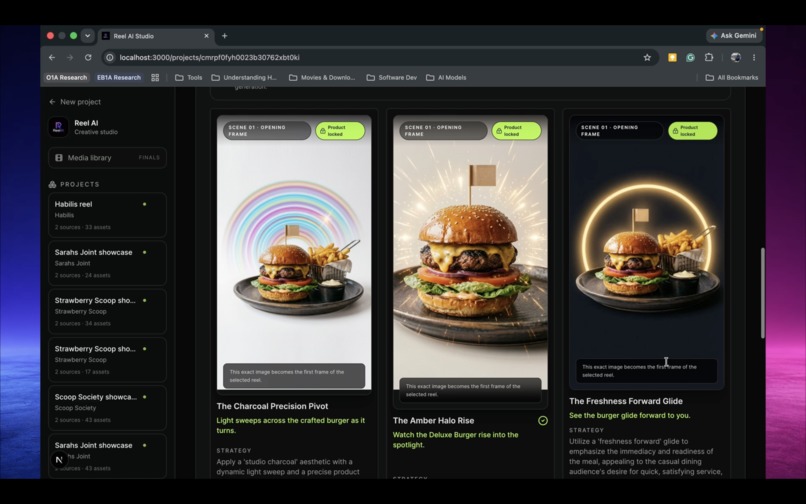Close the Reel AI Studio tab
The image size is (806, 504).
(206, 36)
